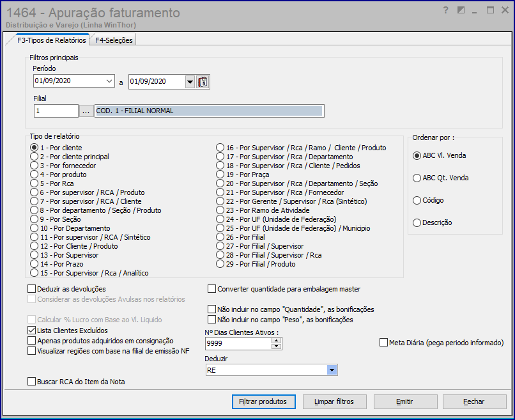Image resolution: width=515 pixels, height=420 pixels.
Task: Toggle Converter quantidade para embalagem master
Action: (x=284, y=289)
